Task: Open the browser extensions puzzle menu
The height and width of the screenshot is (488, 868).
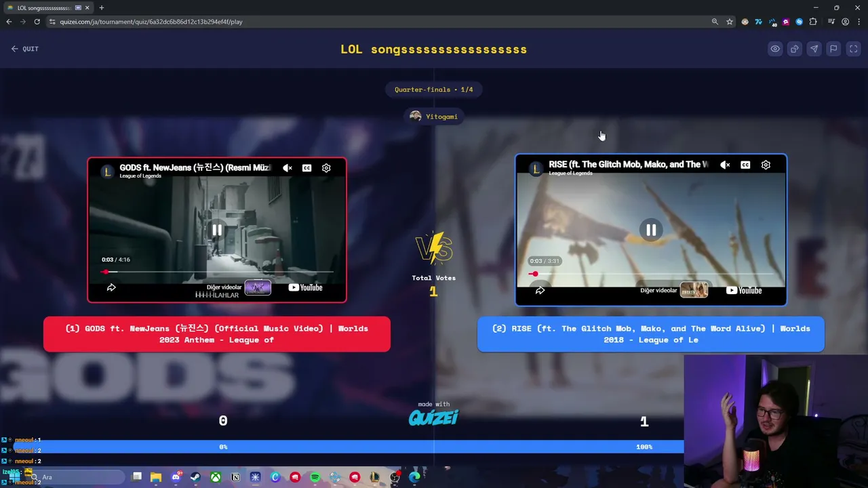Action: coord(813,22)
